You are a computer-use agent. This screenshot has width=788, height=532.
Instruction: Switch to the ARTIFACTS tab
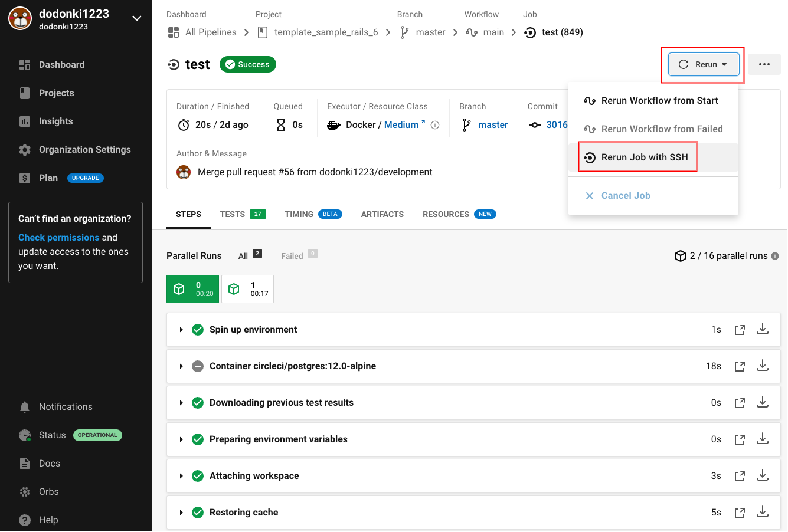pyautogui.click(x=382, y=215)
